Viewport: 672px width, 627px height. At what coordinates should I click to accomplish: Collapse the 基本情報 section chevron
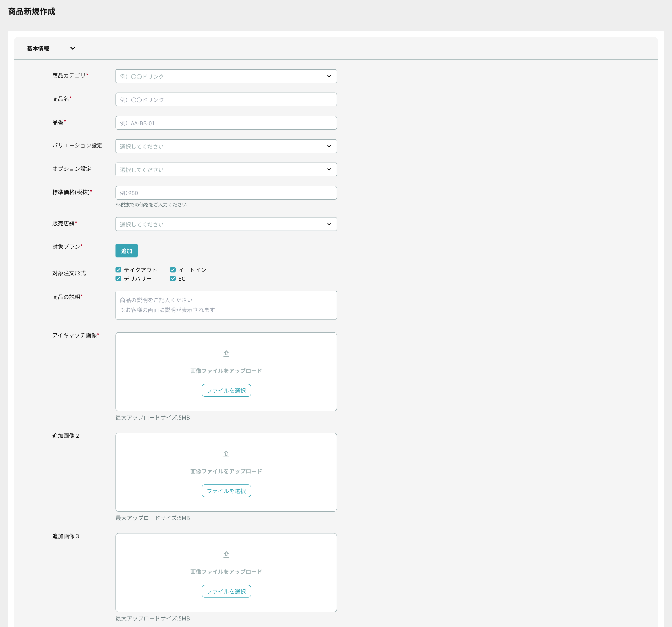[x=73, y=48]
